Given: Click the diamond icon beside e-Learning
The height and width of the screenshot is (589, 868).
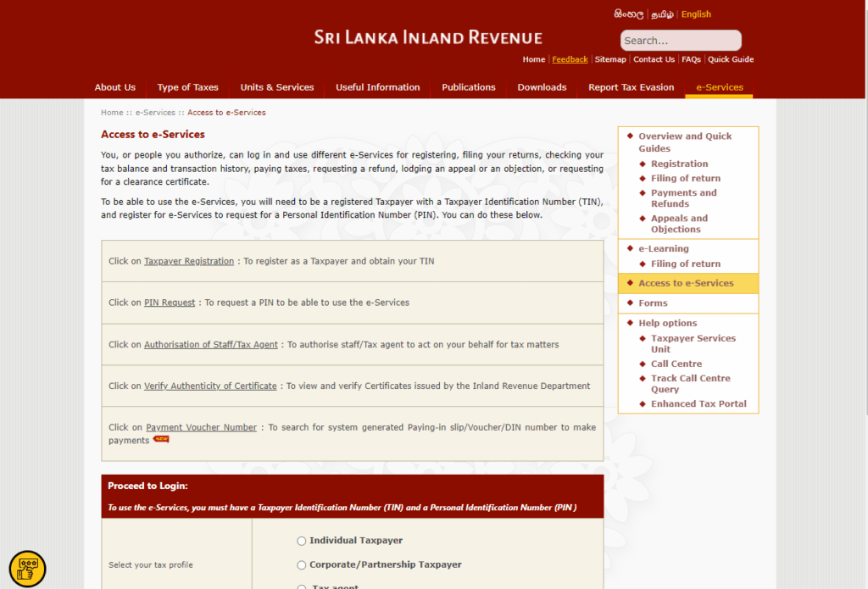Looking at the screenshot, I should pos(628,248).
